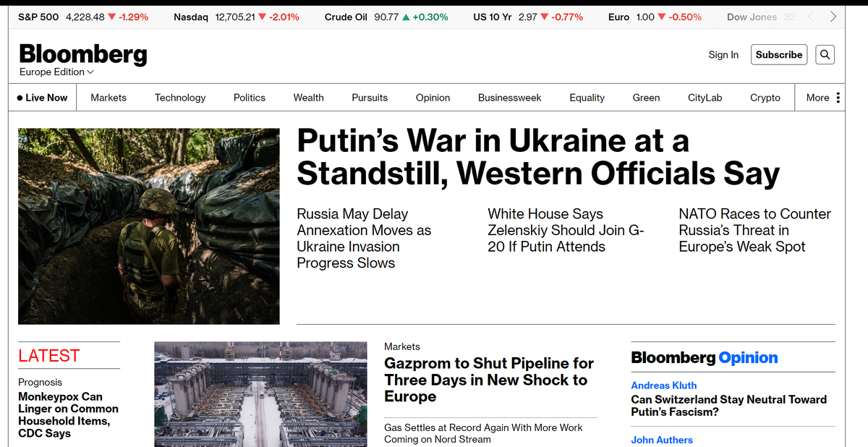The image size is (868, 447).
Task: Read Can Switzerland Stay Neutral column
Action: [728, 406]
